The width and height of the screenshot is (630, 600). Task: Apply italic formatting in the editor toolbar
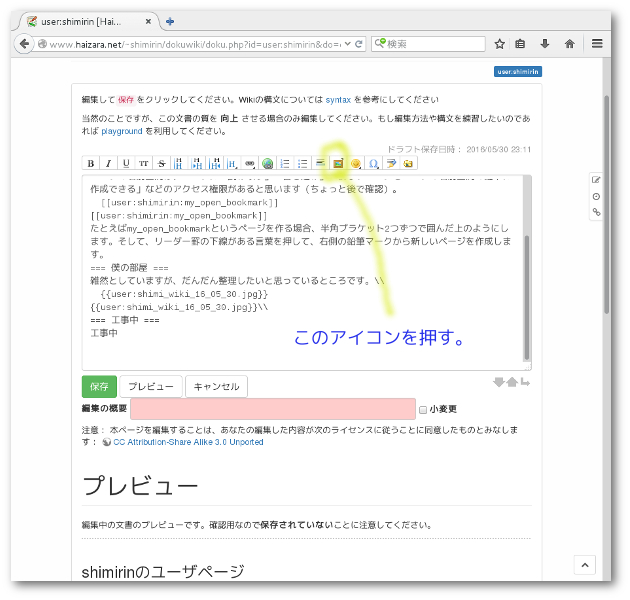coord(109,163)
